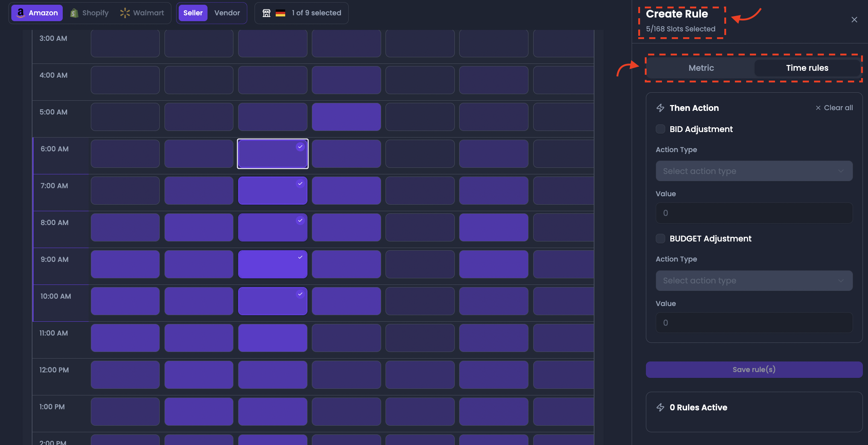
Task: Click the Amazon logo icon
Action: coord(21,13)
